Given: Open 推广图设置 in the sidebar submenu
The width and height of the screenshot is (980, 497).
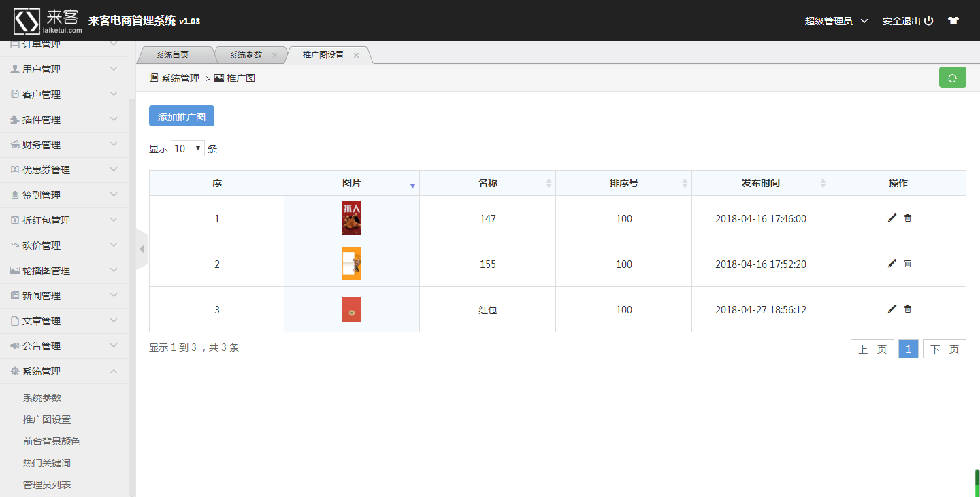Looking at the screenshot, I should (47, 419).
